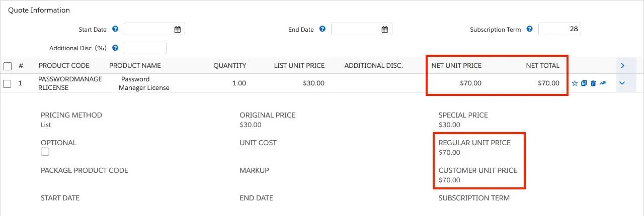Click Start Date help info icon

tap(115, 29)
